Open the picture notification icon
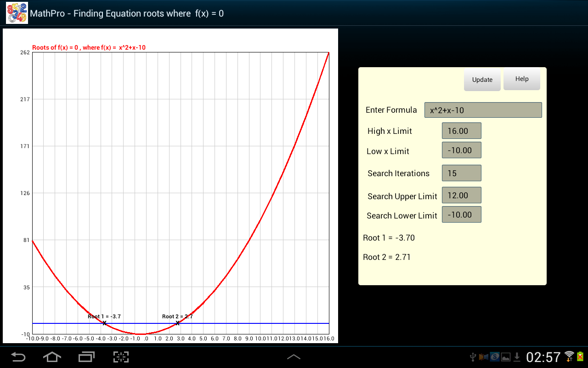 506,357
